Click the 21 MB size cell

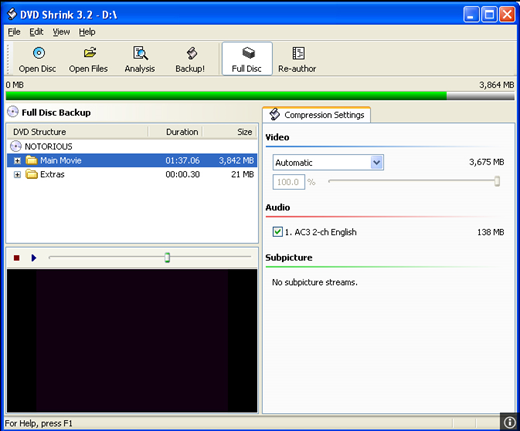coord(243,174)
